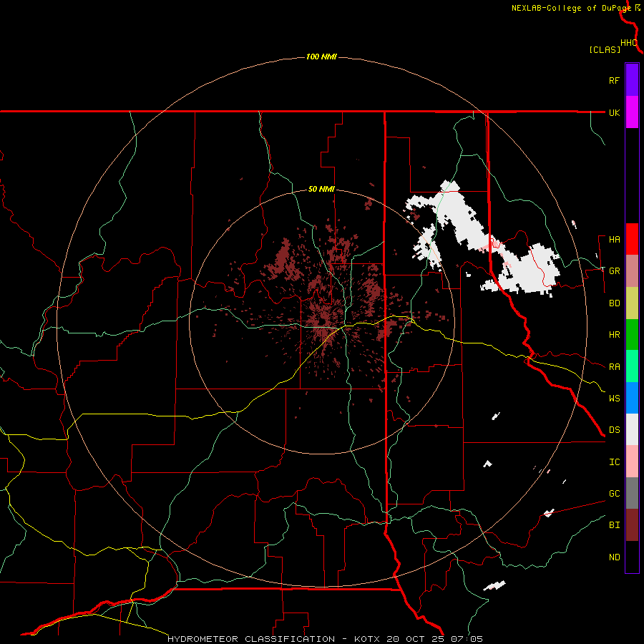Click the 07:05 timestamp
This screenshot has width=644, height=644.
(x=467, y=639)
